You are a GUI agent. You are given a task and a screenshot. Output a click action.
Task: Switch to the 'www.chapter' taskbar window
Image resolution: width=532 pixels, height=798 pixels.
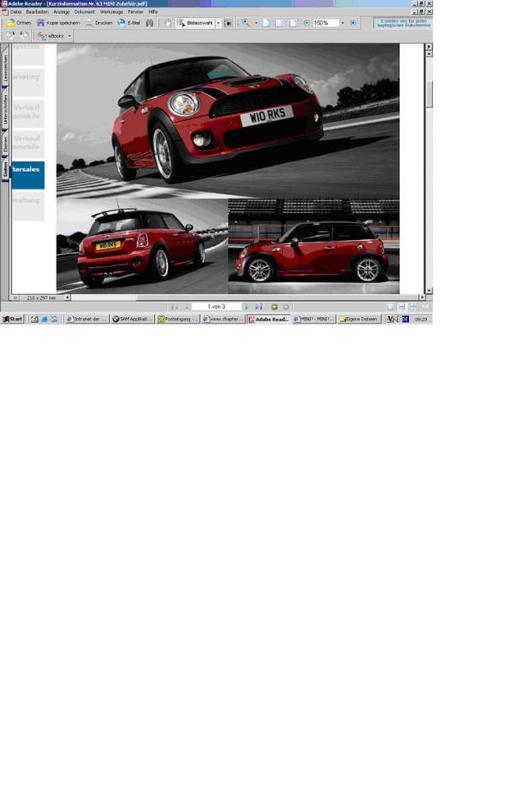(x=223, y=319)
